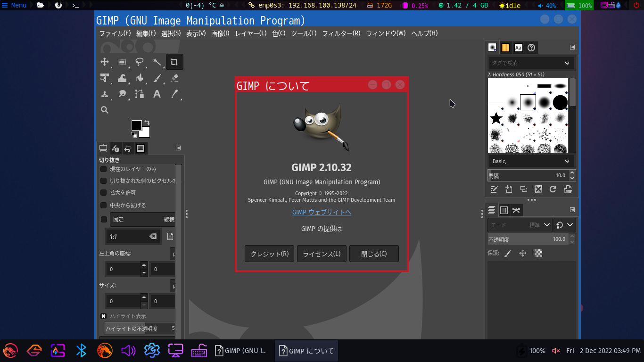This screenshot has width=644, height=362.
Task: Swap foreground and background colors
Action: [147, 123]
